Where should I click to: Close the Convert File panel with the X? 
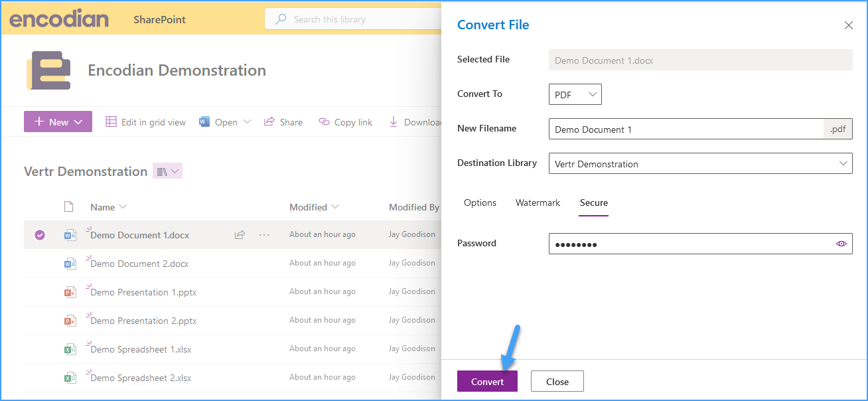point(849,25)
